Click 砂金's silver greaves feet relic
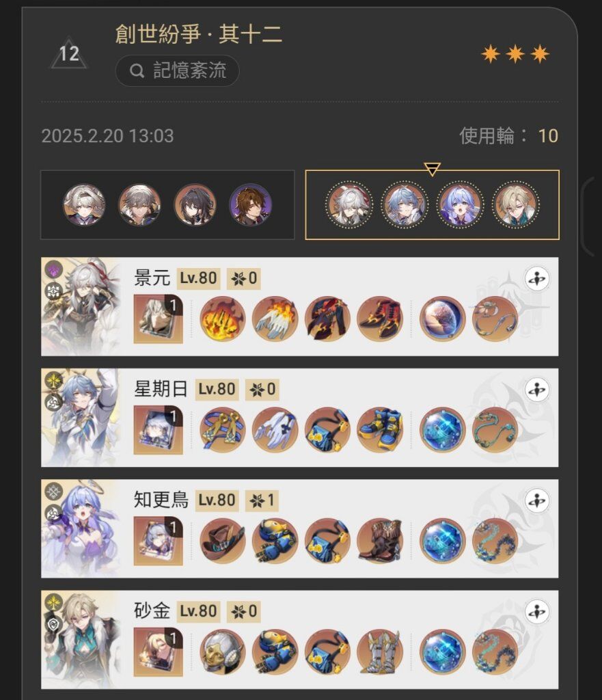This screenshot has height=700, width=602. [x=380, y=652]
